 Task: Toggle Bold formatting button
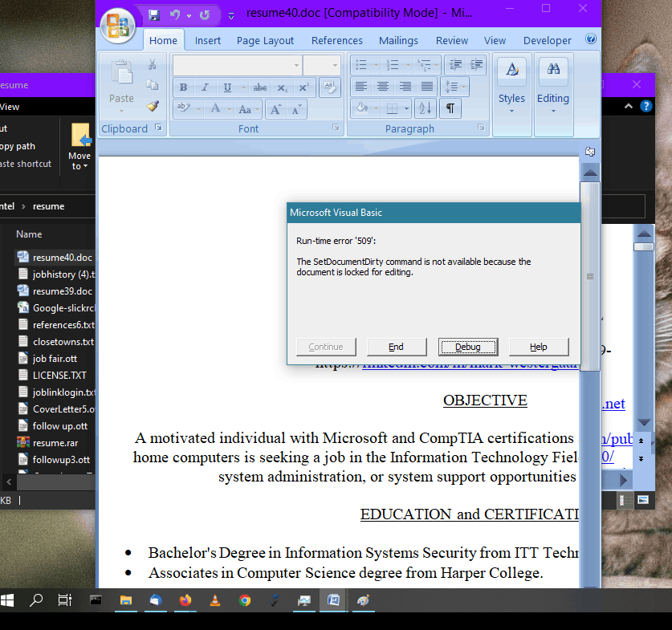[184, 87]
